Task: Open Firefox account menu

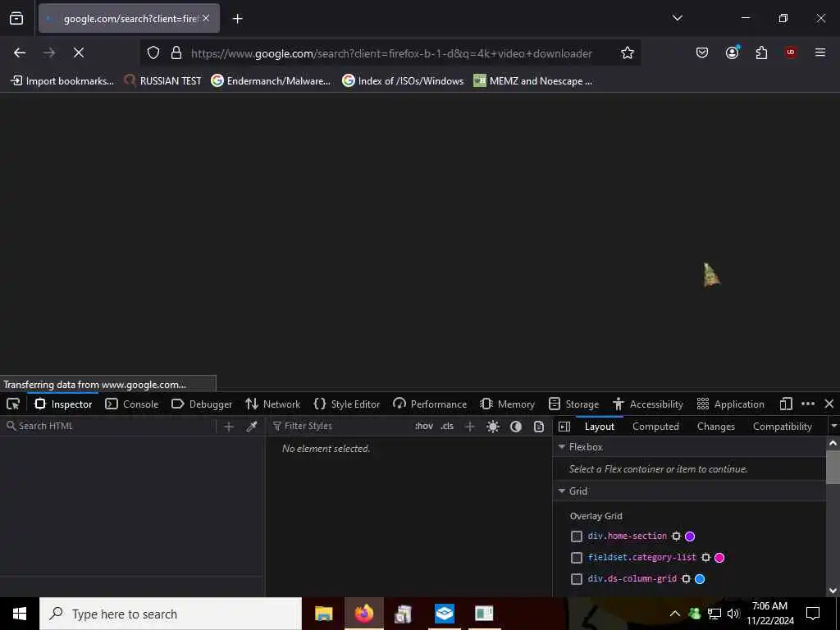Action: click(x=732, y=52)
